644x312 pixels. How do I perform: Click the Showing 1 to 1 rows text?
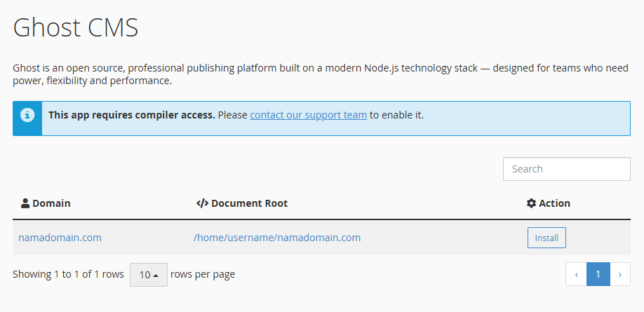point(68,274)
